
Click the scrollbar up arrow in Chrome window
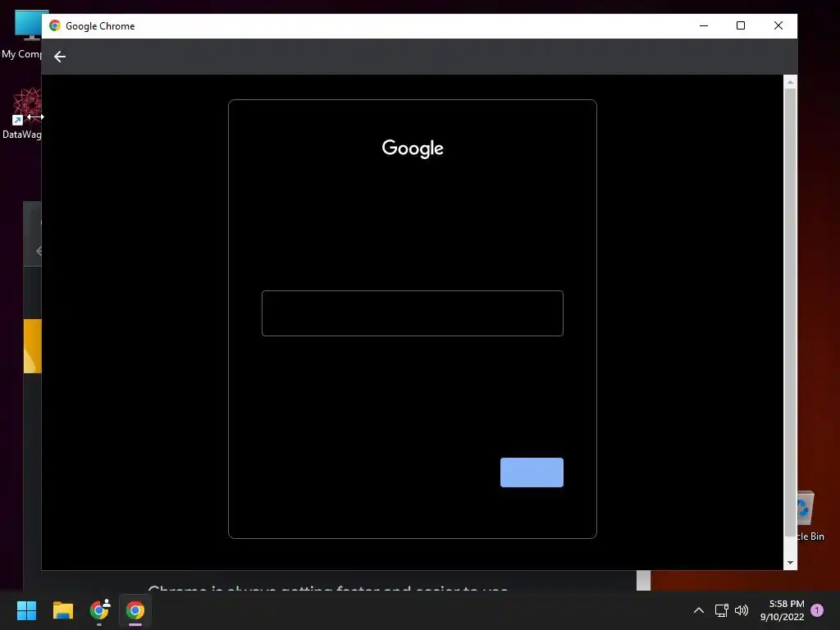click(790, 82)
